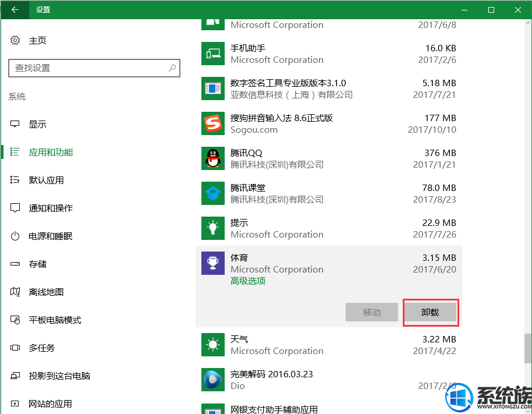Select the 数字签名工具 app icon
This screenshot has width=532, height=414.
213,89
